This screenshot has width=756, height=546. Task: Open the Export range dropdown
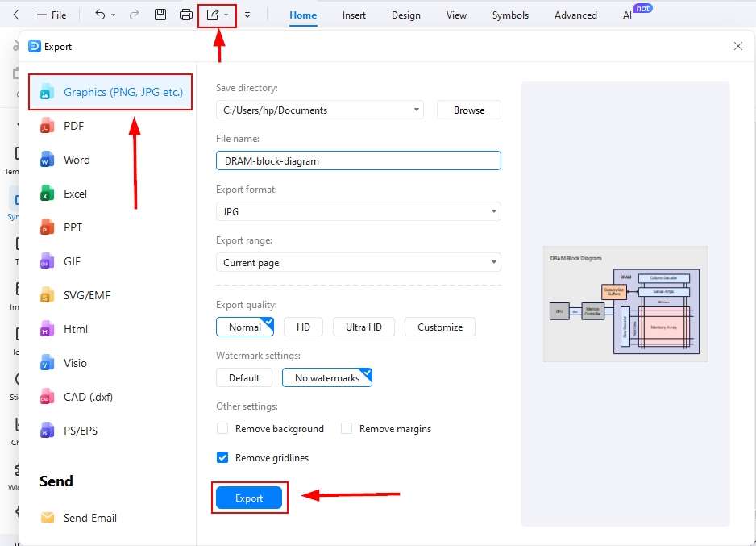point(492,262)
